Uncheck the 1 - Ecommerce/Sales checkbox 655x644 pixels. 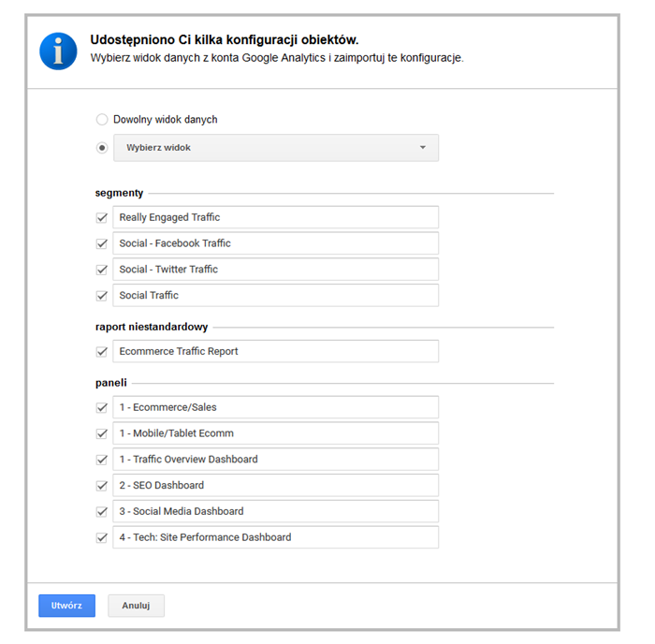coord(102,408)
